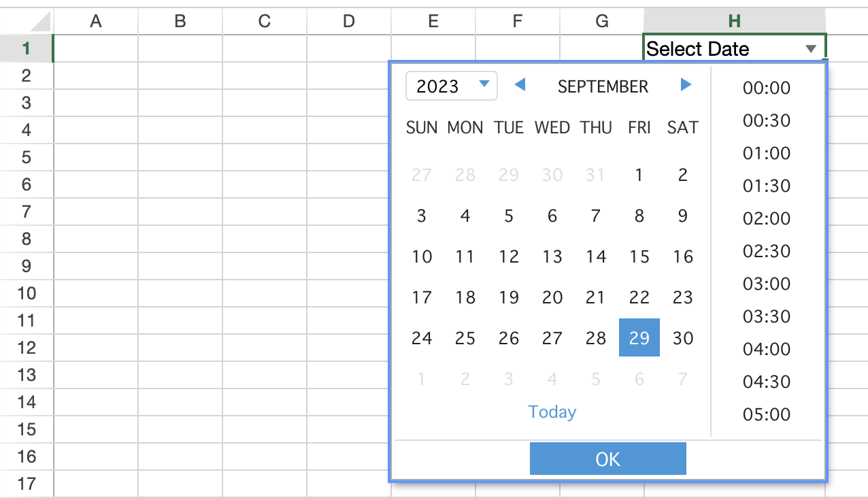Advance to the next month arrow
The width and height of the screenshot is (868, 498).
pyautogui.click(x=686, y=85)
